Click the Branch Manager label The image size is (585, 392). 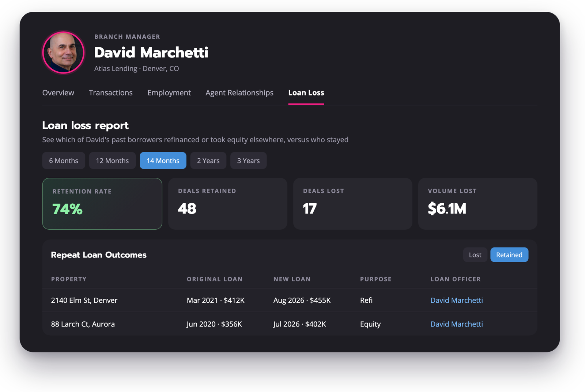click(127, 37)
